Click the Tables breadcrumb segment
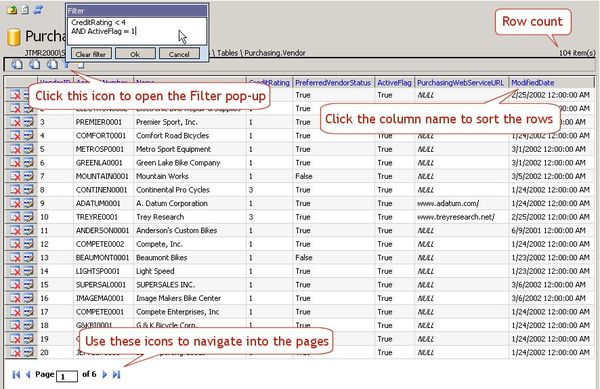 click(x=227, y=53)
